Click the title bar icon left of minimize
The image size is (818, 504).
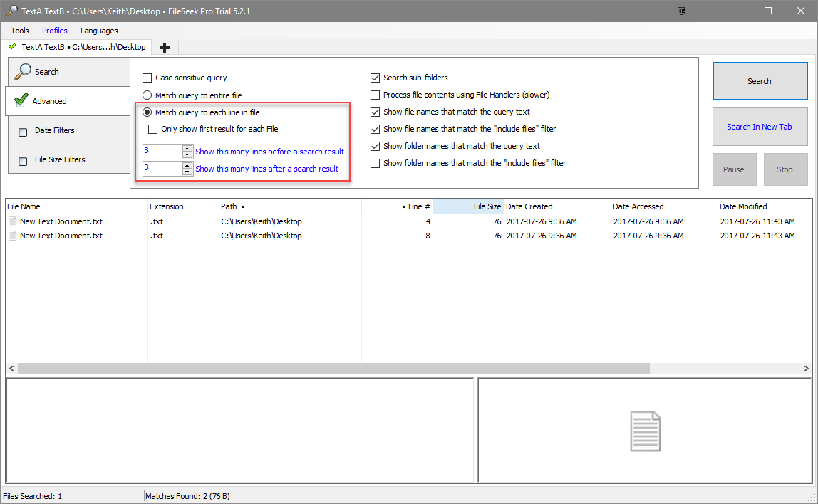(682, 11)
